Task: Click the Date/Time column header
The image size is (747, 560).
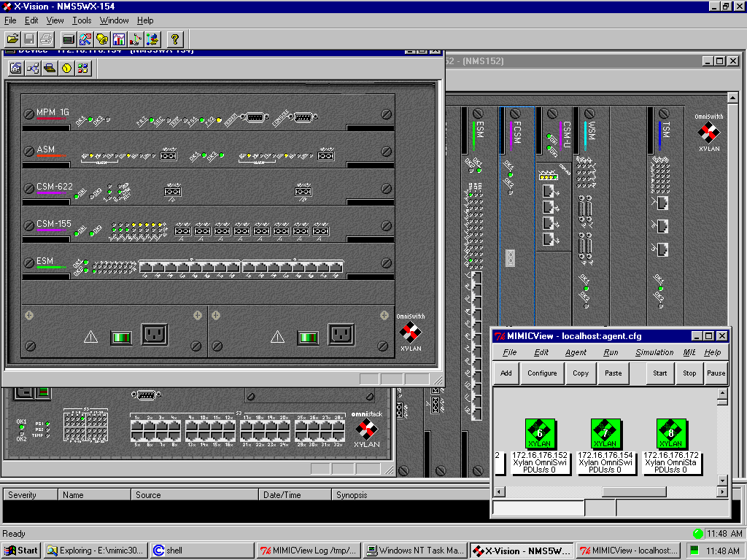Action: (x=295, y=495)
